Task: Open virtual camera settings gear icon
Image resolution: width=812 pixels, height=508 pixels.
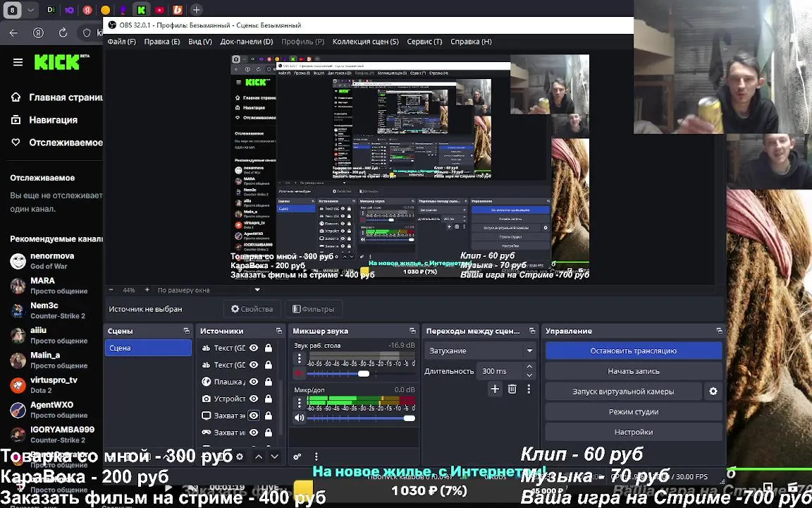Action: click(713, 392)
